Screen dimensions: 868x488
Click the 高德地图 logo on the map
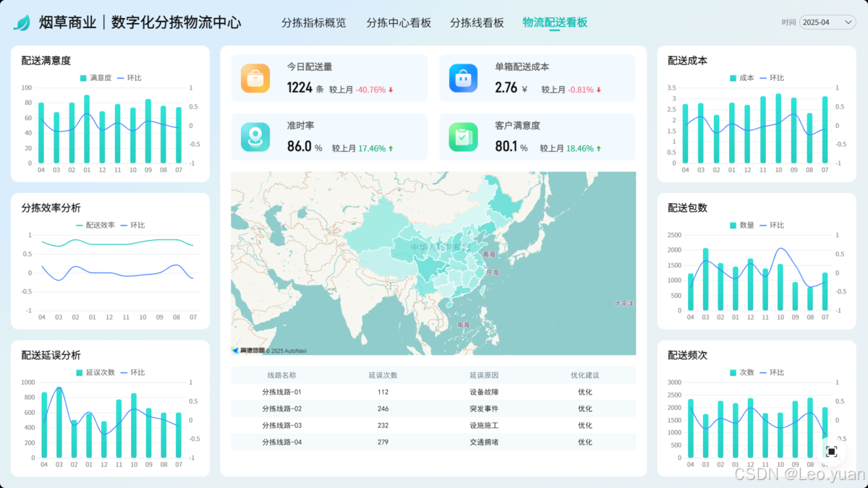[248, 351]
